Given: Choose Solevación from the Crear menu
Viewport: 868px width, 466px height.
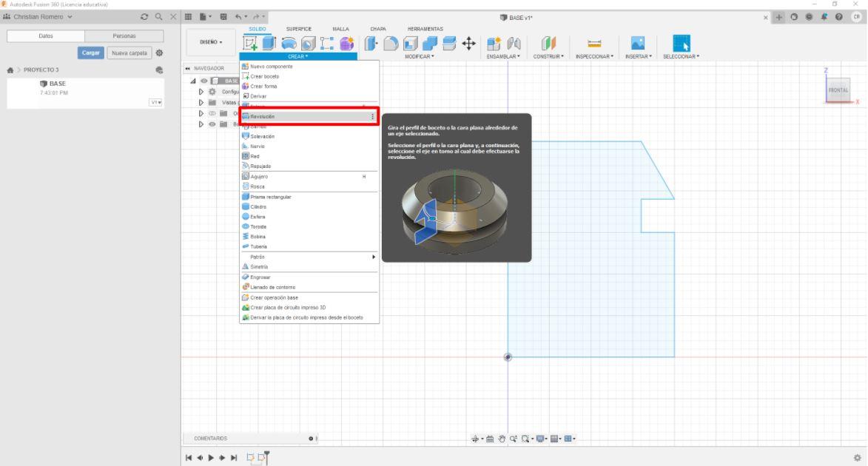Looking at the screenshot, I should point(309,137).
